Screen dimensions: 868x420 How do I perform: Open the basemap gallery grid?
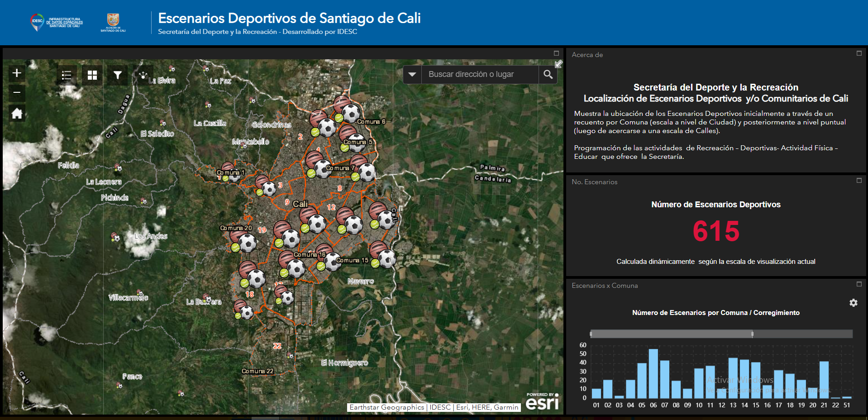[x=92, y=75]
